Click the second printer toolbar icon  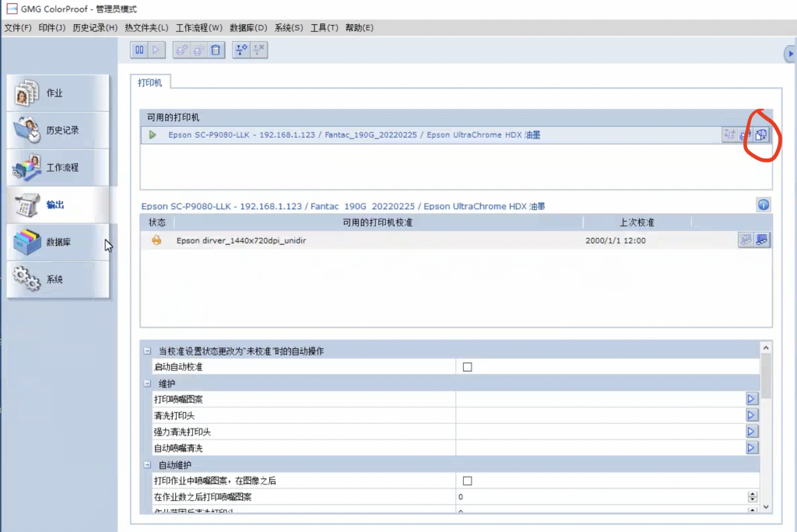[x=198, y=50]
